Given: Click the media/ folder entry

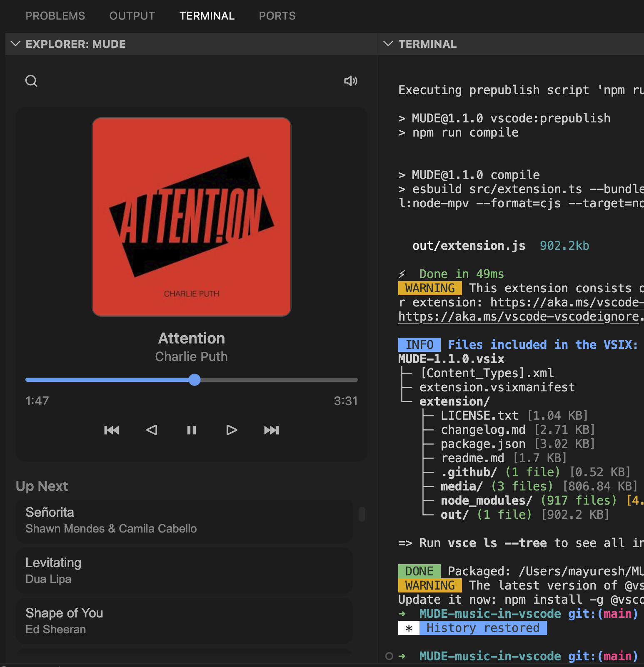Looking at the screenshot, I should pos(462,486).
